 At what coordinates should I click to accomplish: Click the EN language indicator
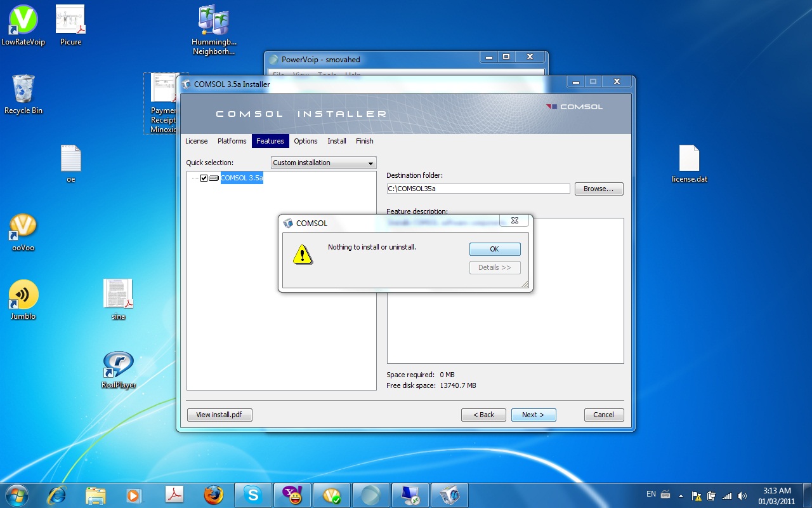click(x=651, y=494)
